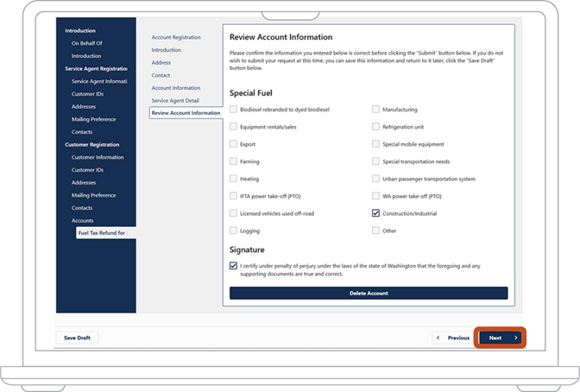This screenshot has width=580, height=392.
Task: Open Customer Registration section
Action: [91, 145]
